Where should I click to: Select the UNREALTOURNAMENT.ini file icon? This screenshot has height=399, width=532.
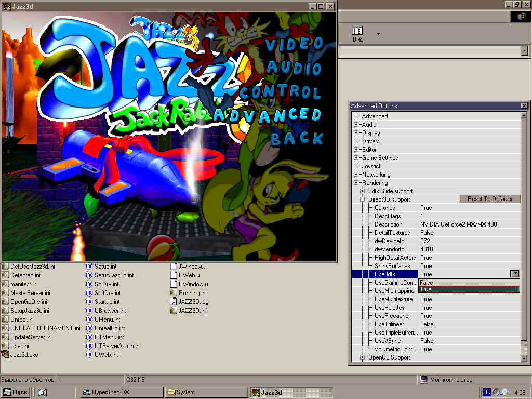(5, 328)
